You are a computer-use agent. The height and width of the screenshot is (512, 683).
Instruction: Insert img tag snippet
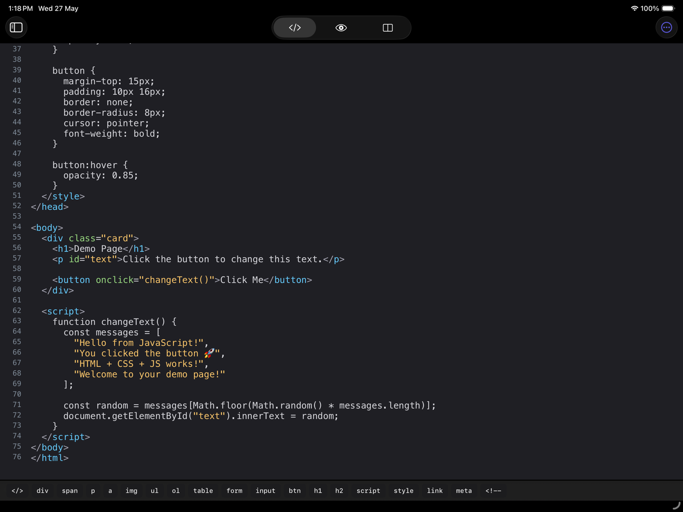(132, 491)
